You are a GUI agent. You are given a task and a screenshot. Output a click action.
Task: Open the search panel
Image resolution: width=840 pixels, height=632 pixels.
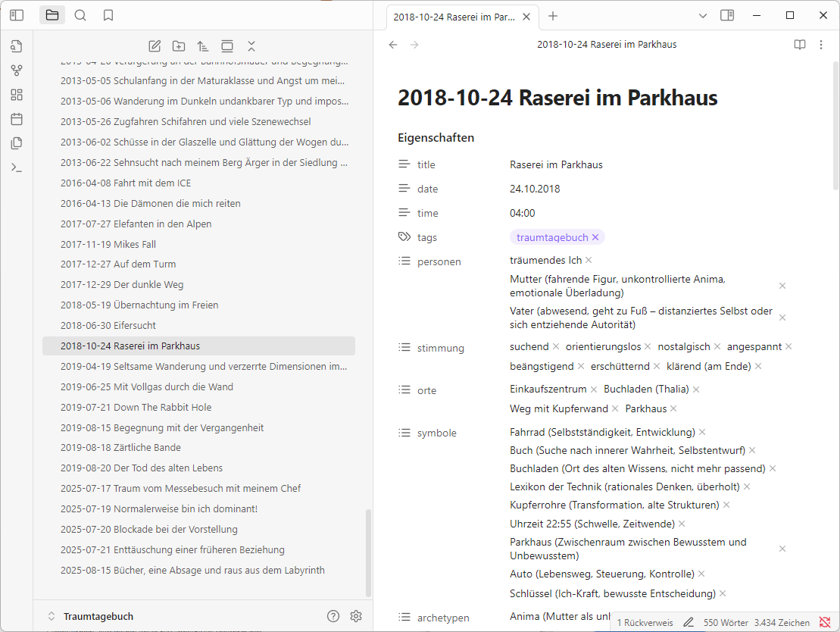click(79, 14)
